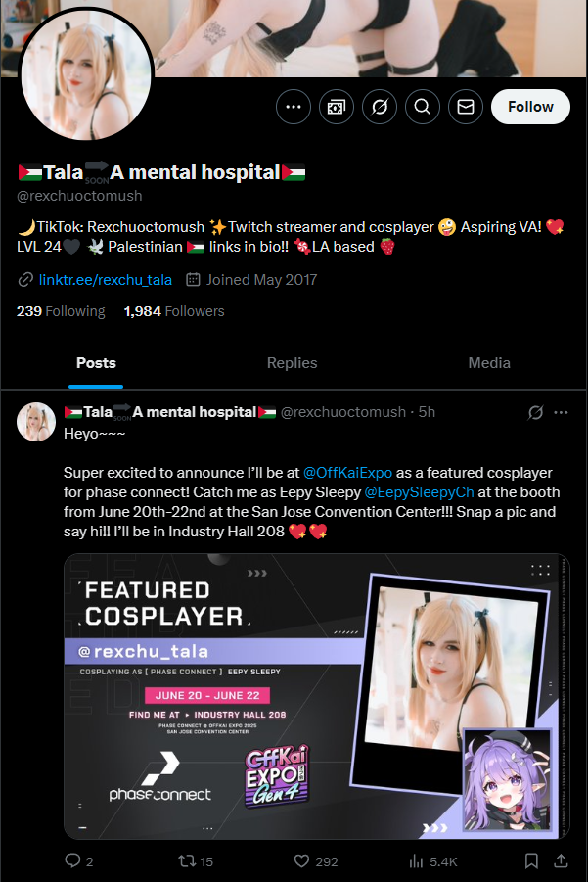Image resolution: width=588 pixels, height=882 pixels.
Task: Search this profile with magnifier icon
Action: click(423, 107)
